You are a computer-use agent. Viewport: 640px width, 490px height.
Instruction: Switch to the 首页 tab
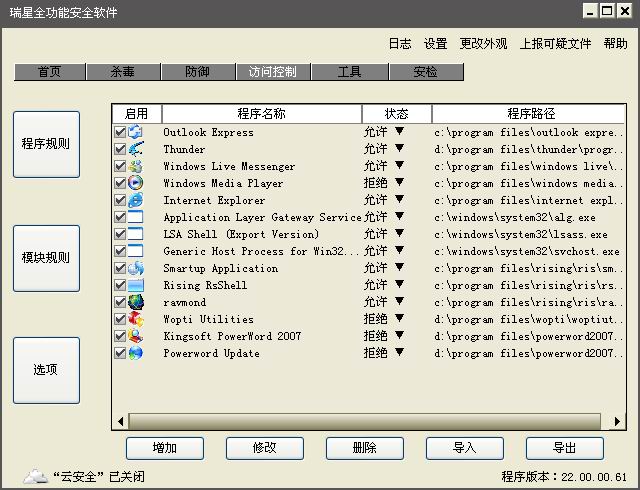tap(50, 72)
